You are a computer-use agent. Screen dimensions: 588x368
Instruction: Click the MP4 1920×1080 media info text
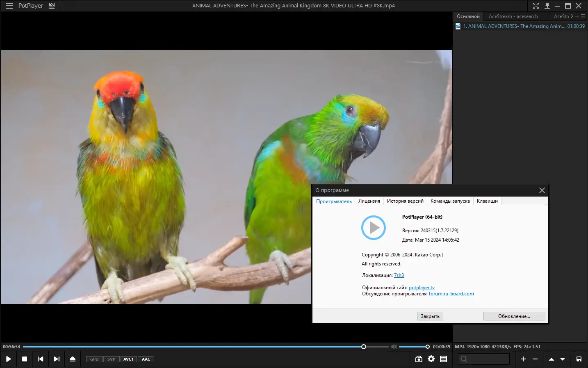497,347
